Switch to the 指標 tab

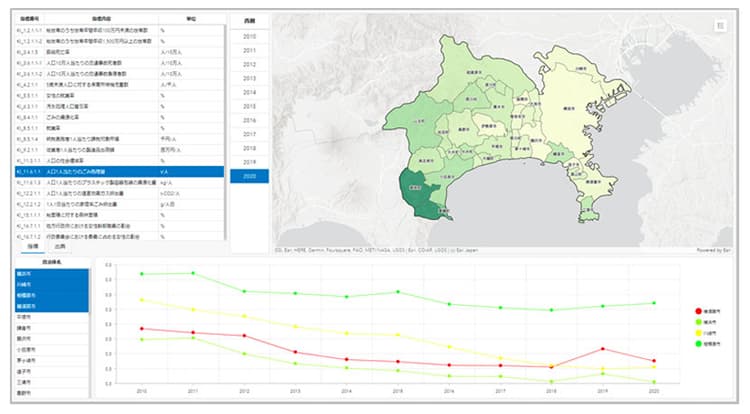[33, 247]
